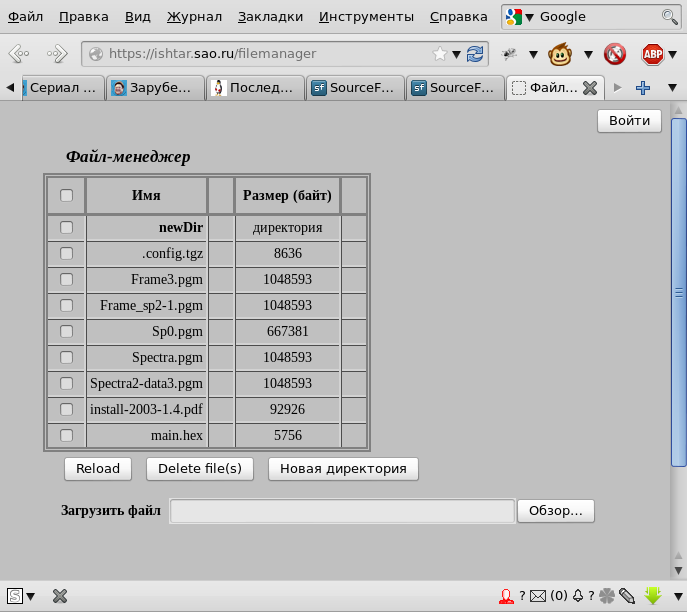Bookmark page with the star icon
The image size is (687, 612).
pos(439,54)
